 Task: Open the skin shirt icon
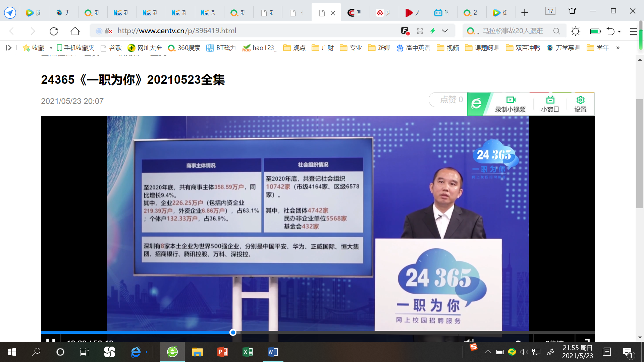point(572,11)
